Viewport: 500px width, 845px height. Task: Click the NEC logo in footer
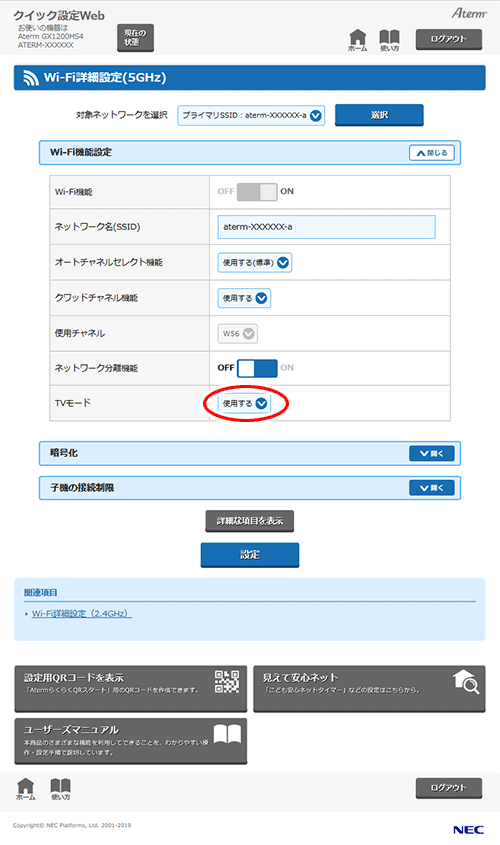[468, 830]
